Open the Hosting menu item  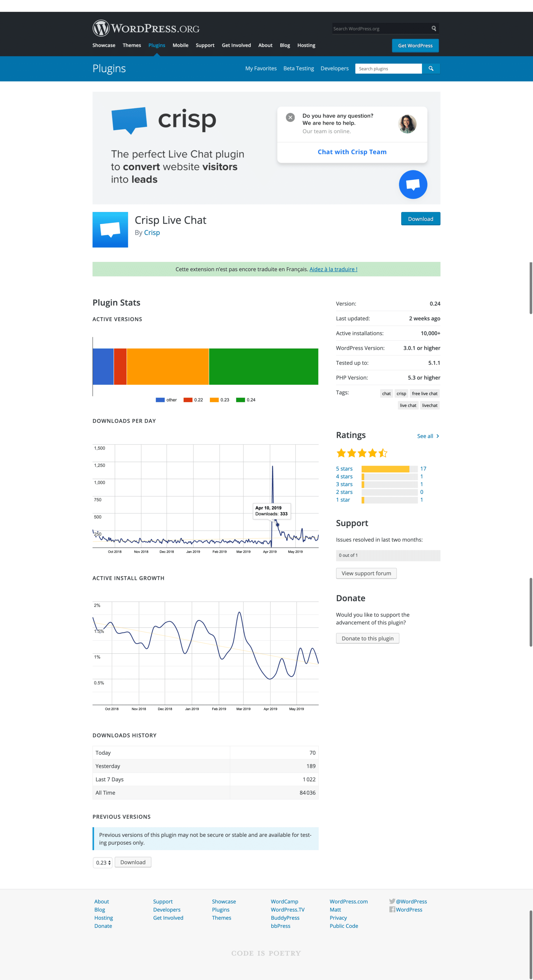[306, 45]
